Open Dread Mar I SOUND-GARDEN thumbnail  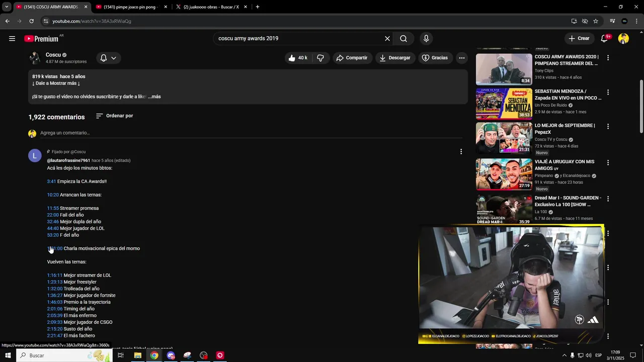504,209
